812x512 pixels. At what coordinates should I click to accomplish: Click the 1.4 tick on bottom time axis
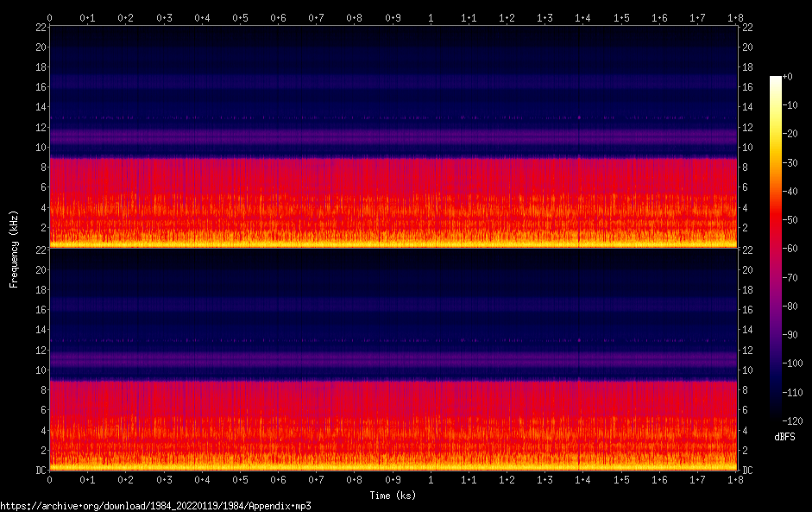coord(583,480)
